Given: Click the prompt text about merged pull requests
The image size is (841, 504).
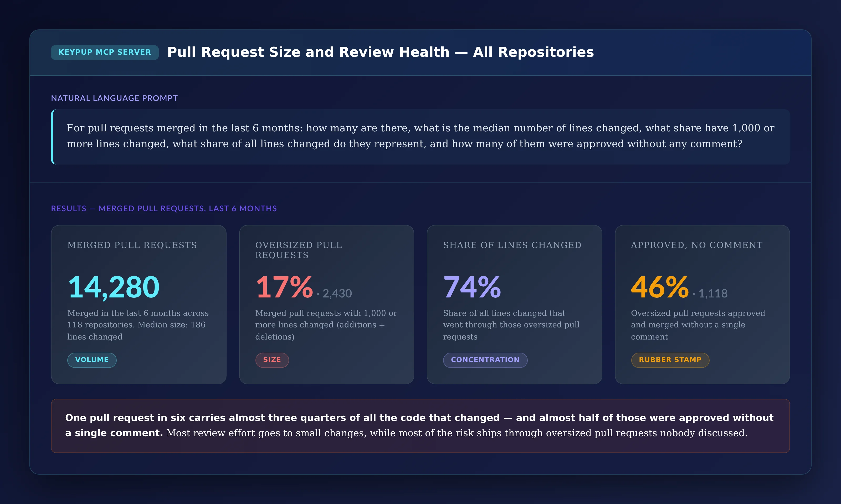Looking at the screenshot, I should tap(420, 136).
